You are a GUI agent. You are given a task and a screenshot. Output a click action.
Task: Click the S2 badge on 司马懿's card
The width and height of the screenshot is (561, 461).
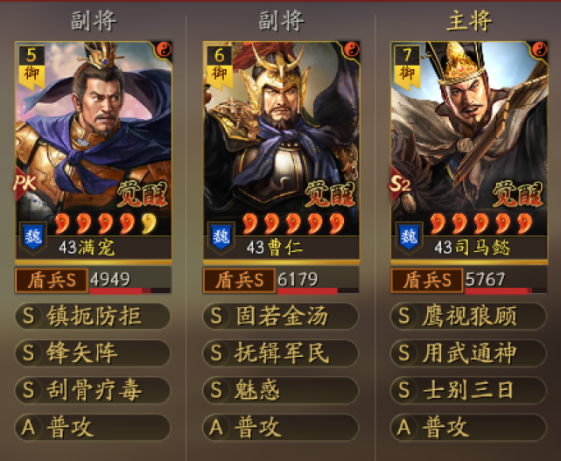[400, 183]
